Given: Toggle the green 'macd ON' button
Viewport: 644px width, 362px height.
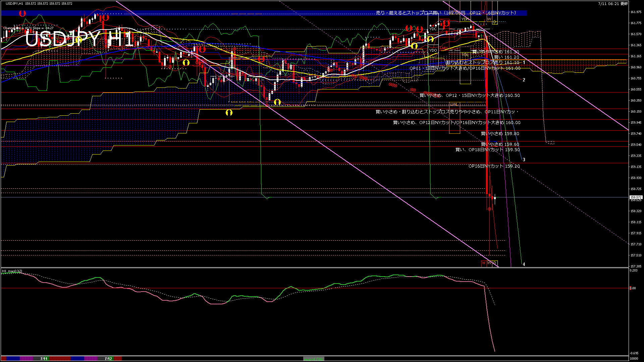Looking at the screenshot, I should coord(314,359).
